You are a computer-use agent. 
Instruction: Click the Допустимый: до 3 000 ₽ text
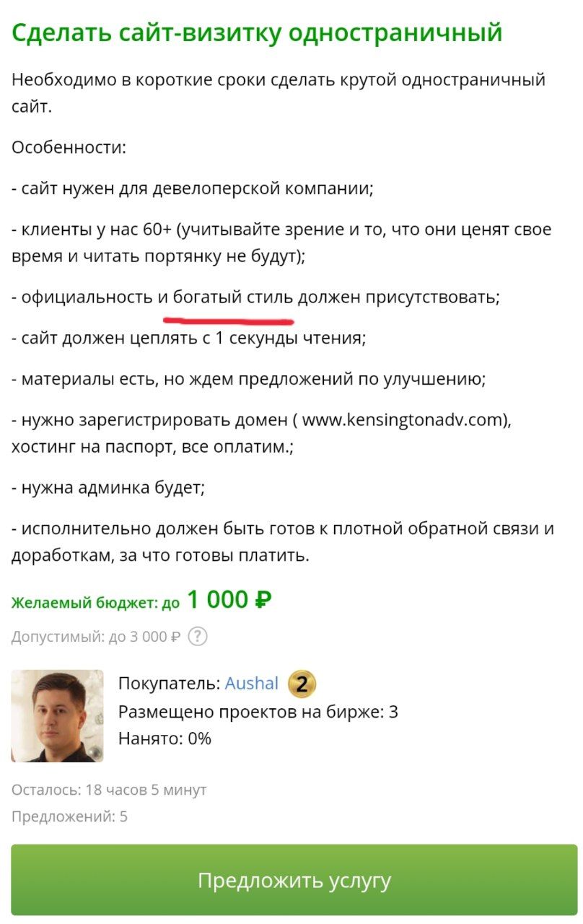click(96, 637)
